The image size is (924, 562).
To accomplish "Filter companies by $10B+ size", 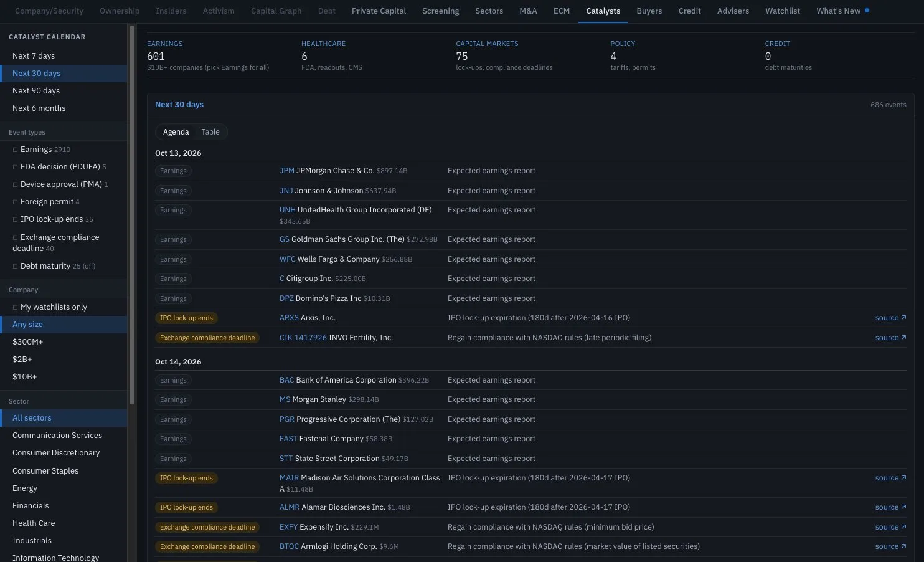I will pyautogui.click(x=64, y=377).
